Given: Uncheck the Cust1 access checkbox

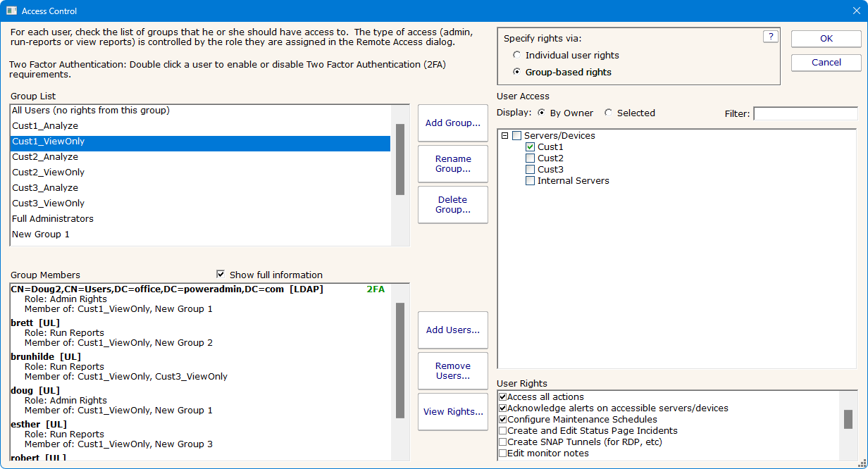Looking at the screenshot, I should point(530,146).
